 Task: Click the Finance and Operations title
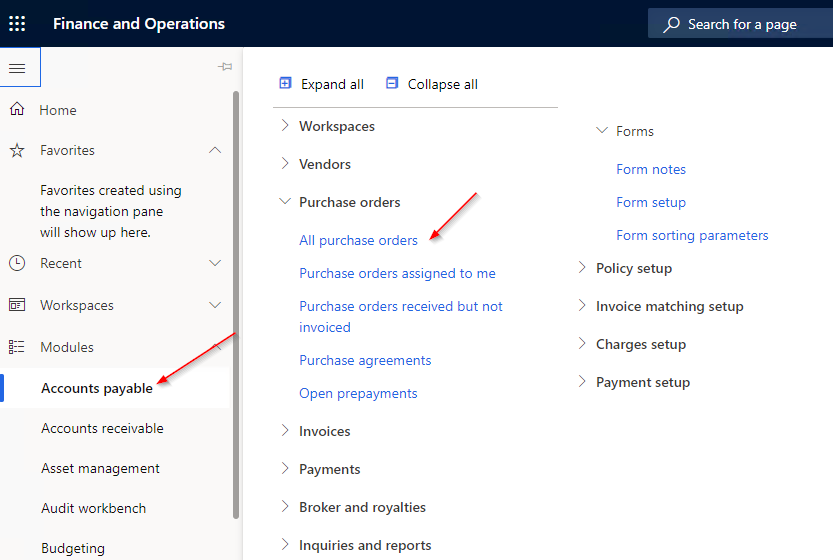139,24
